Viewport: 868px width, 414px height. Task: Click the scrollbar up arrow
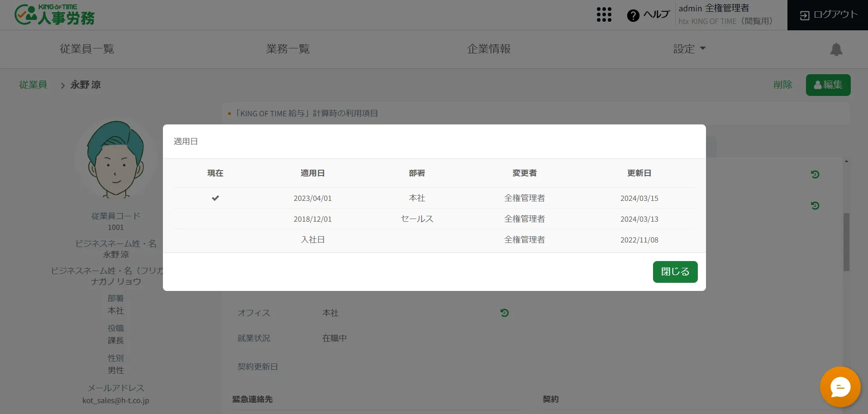(846, 161)
